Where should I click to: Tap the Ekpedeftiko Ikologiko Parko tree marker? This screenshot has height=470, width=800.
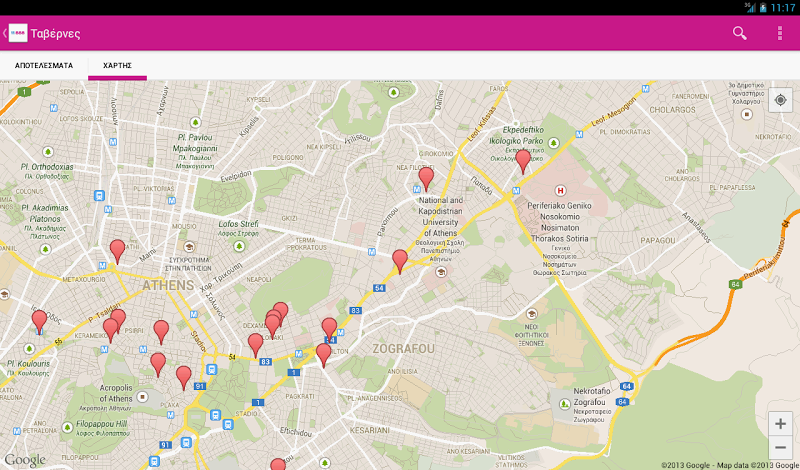pyautogui.click(x=554, y=143)
